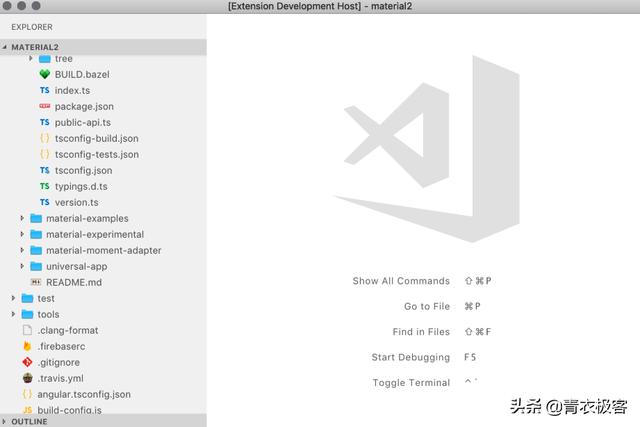Open .clang-format file name
This screenshot has height=427, width=640.
pyautogui.click(x=68, y=330)
